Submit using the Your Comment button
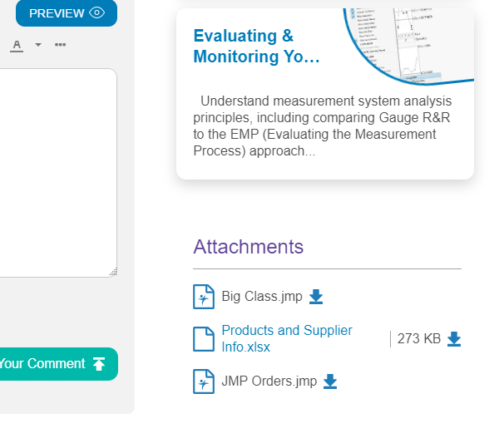Viewport: 504px width, 438px height. (53, 364)
